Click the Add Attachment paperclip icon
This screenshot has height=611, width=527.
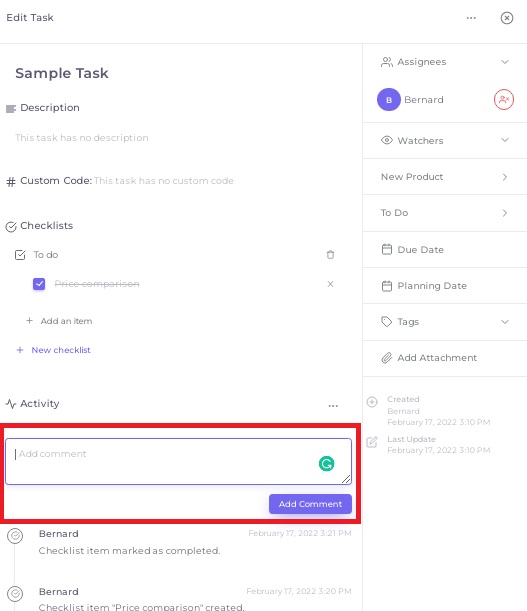386,358
